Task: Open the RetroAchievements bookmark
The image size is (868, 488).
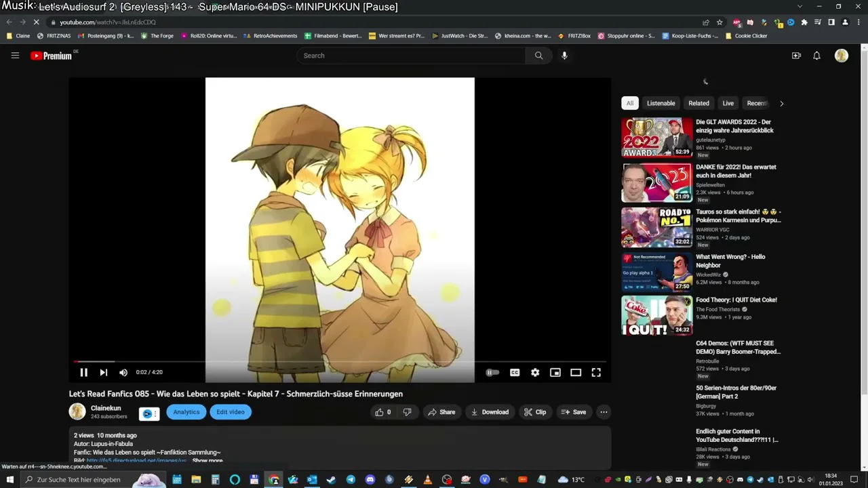Action: [271, 36]
